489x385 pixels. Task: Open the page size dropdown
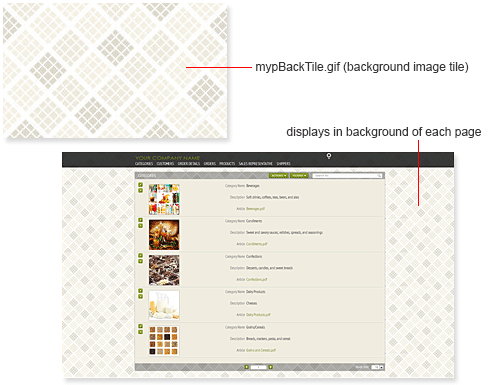(378, 367)
